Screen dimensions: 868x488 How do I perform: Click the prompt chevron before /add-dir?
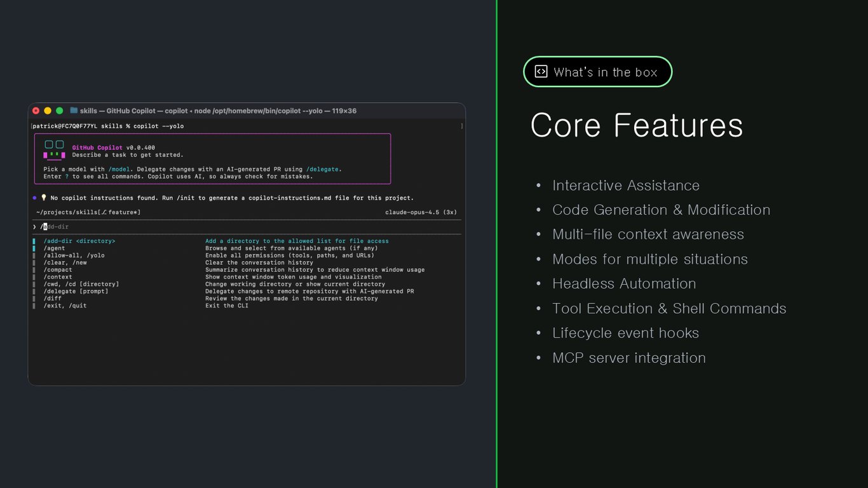point(35,227)
